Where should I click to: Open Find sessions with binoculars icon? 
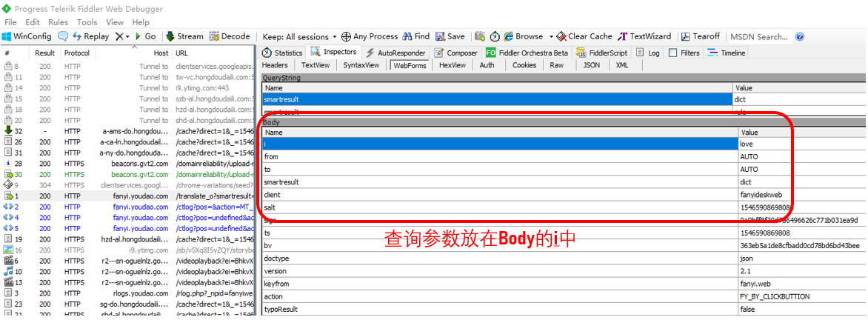coord(415,36)
